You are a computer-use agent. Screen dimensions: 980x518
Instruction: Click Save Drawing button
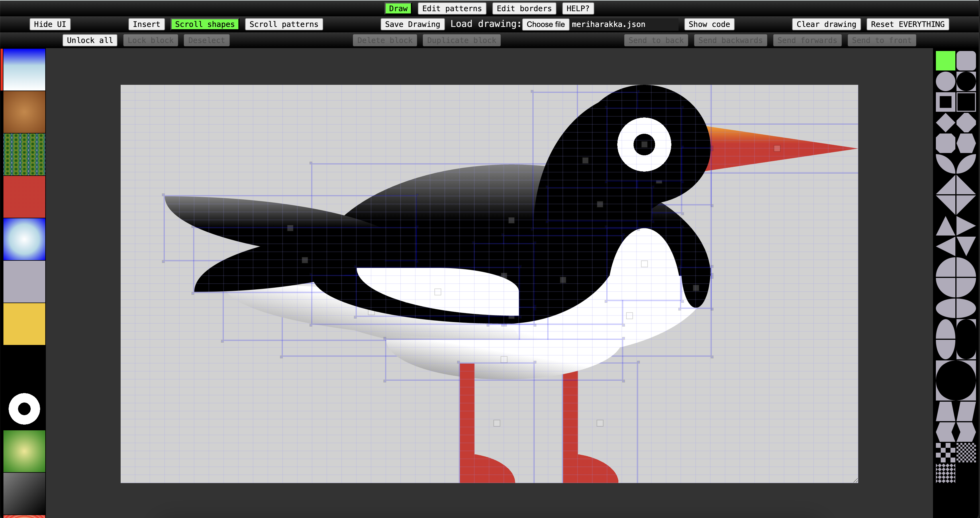412,24
